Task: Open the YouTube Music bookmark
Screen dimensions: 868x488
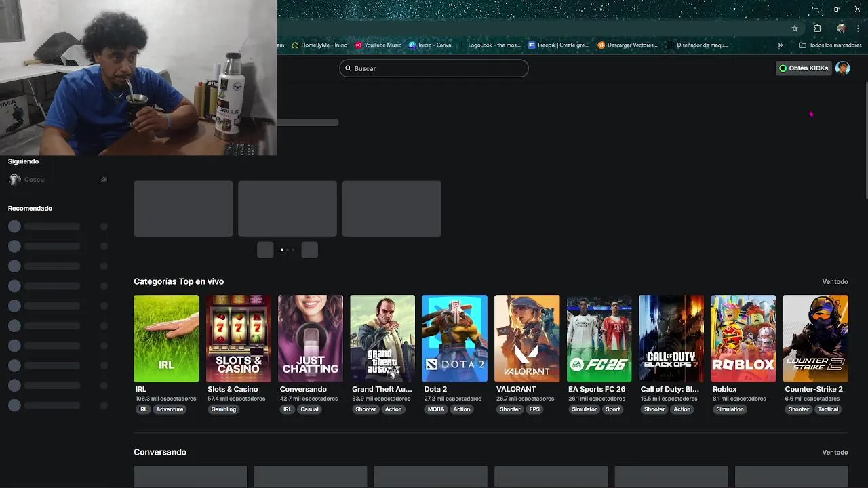Action: pyautogui.click(x=378, y=45)
